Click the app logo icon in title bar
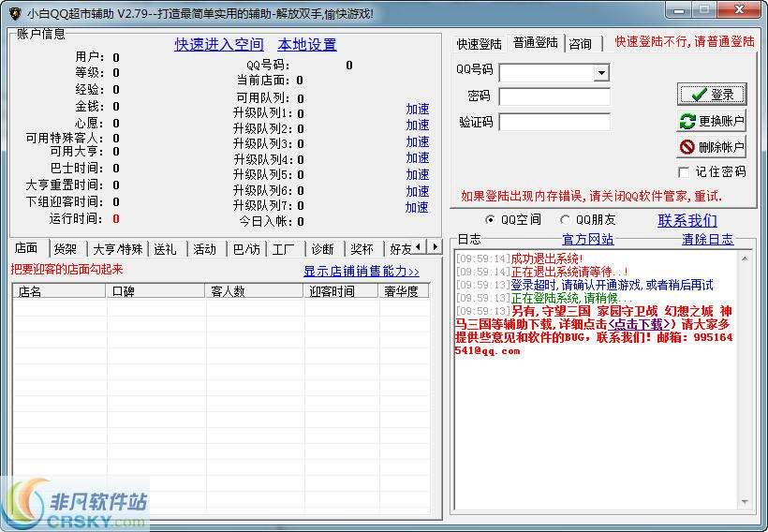The image size is (768, 532). pos(15,13)
